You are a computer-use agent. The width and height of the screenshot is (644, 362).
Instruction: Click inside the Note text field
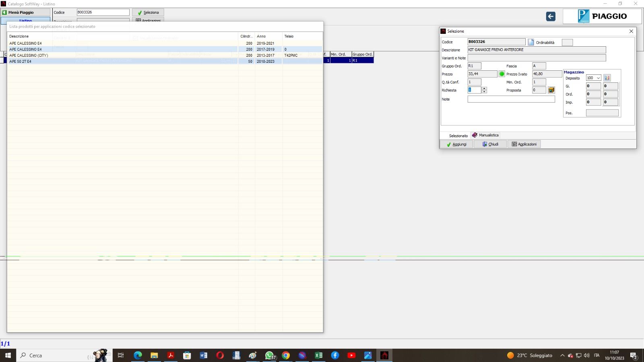(511, 99)
